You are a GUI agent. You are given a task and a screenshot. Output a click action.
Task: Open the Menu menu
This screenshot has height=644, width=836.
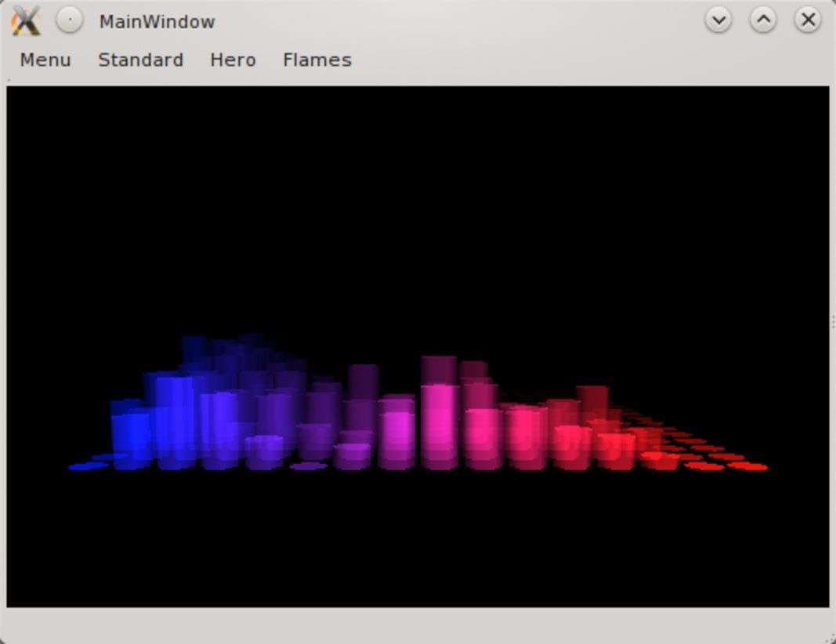(45, 60)
